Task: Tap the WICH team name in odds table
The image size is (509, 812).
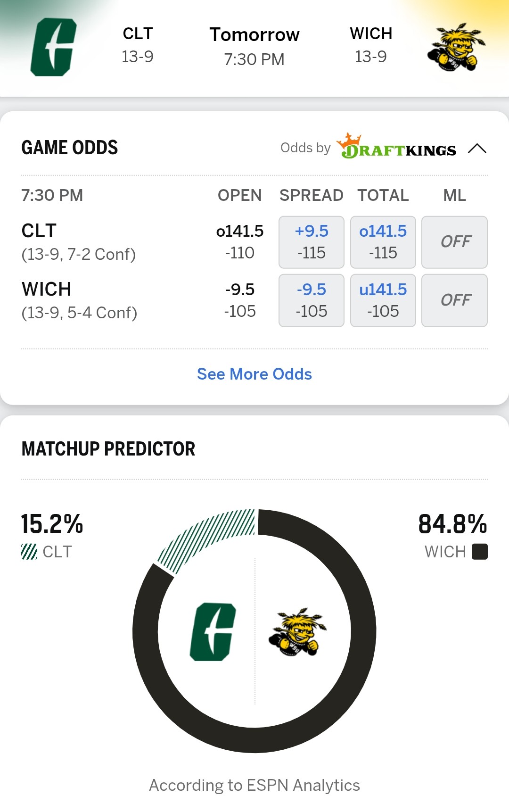Action: 46,289
